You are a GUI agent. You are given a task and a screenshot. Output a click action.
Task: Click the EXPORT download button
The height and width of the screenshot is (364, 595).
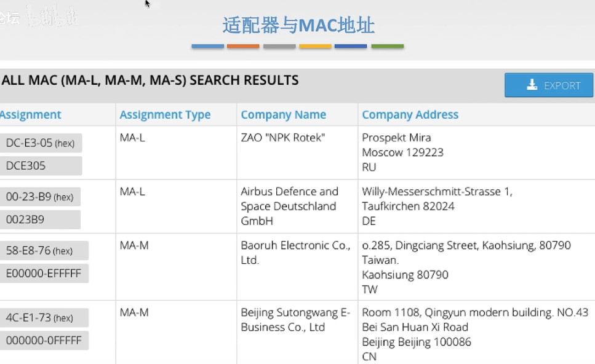click(x=549, y=85)
